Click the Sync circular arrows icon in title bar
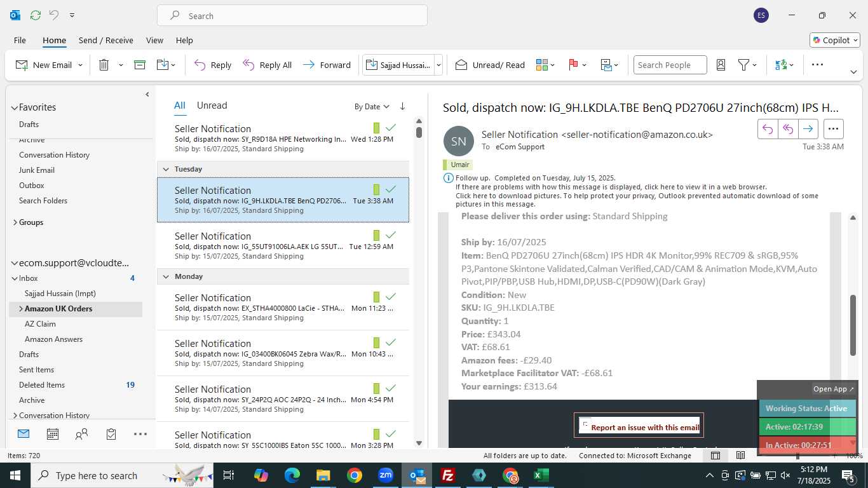This screenshot has width=868, height=488. pyautogui.click(x=36, y=15)
